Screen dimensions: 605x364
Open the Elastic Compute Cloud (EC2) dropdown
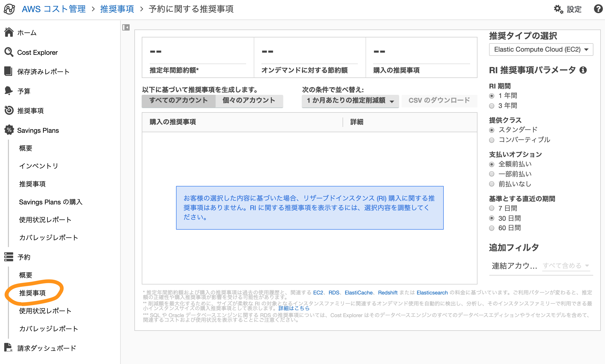(541, 50)
